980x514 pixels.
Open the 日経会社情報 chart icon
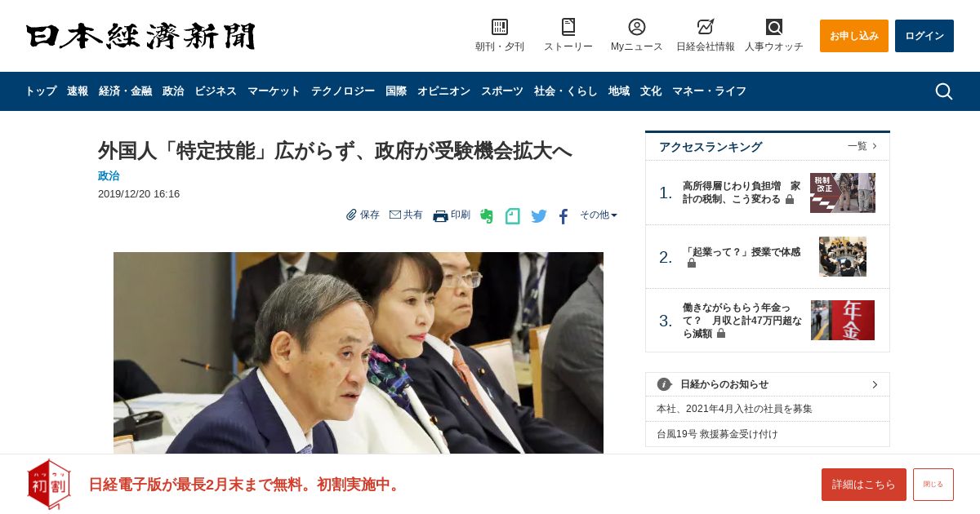(x=706, y=27)
